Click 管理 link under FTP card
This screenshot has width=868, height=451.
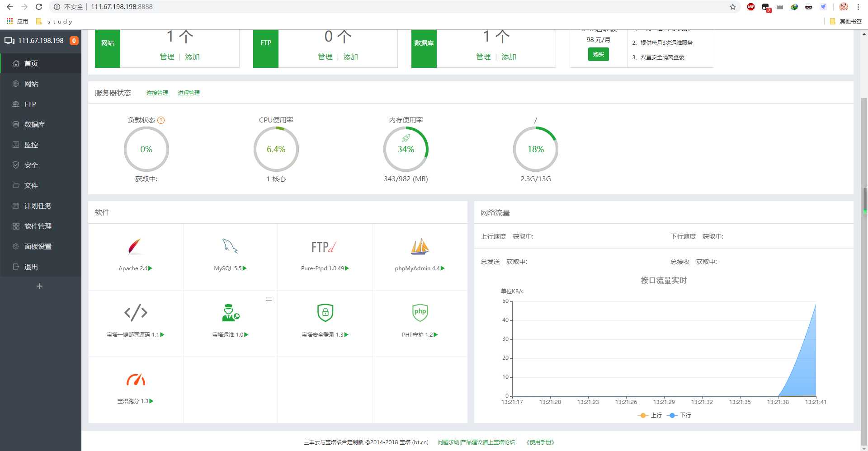point(325,57)
